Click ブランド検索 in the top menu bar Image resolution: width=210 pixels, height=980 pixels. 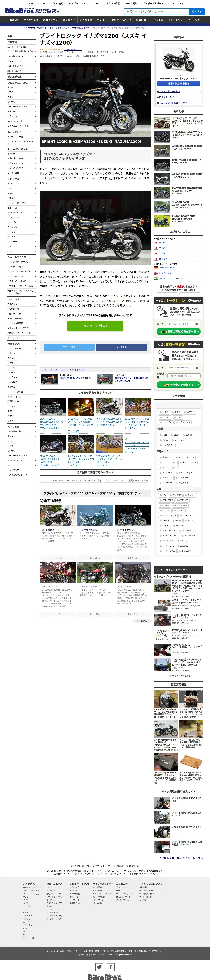113,3
